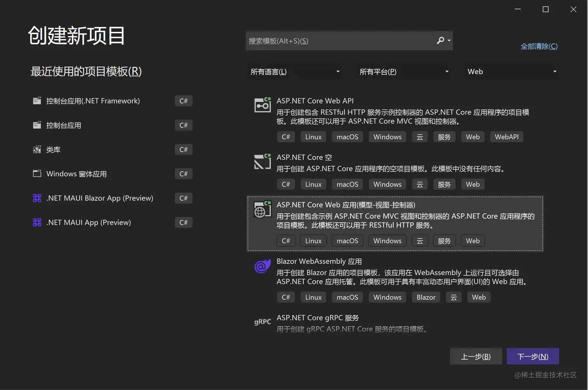Image resolution: width=588 pixels, height=390 pixels.
Task: Select ASP.NET Core Web 应用(模型-视图-控制器) title
Action: pos(346,205)
